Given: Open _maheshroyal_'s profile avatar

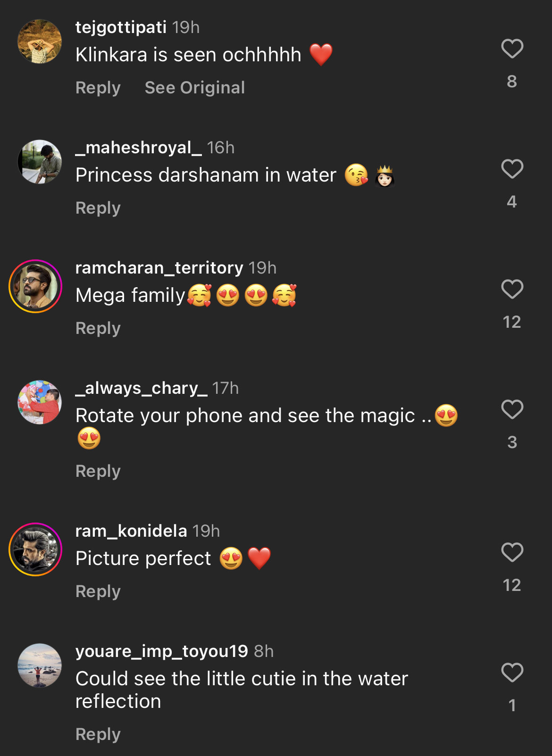Looking at the screenshot, I should pyautogui.click(x=40, y=162).
